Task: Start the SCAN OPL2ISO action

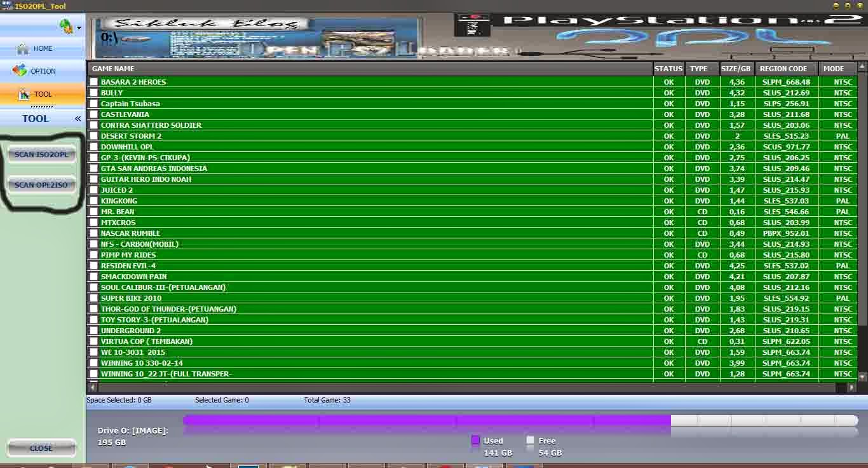Action: click(42, 185)
